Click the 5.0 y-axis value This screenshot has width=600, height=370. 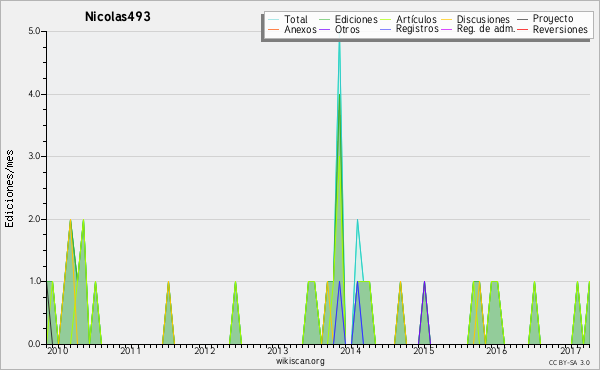tap(34, 31)
